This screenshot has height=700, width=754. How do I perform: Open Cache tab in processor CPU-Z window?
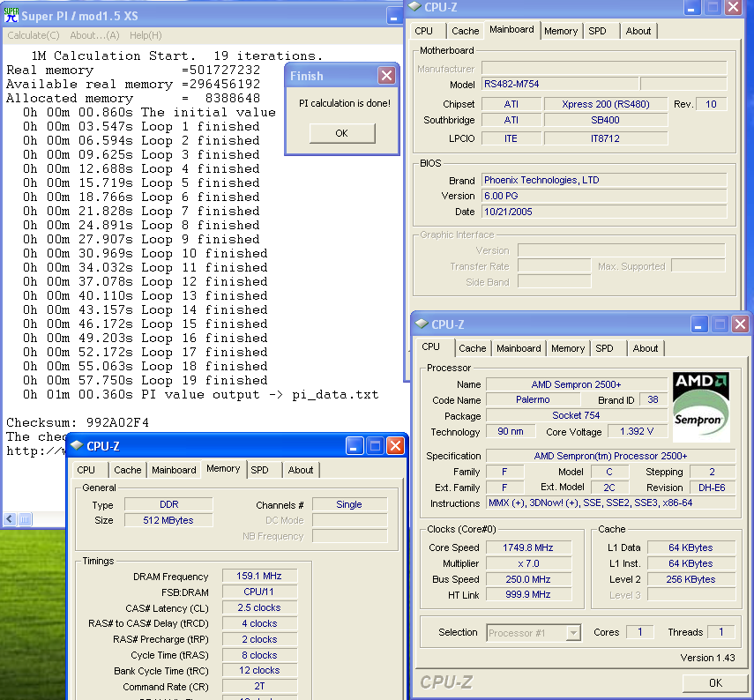pyautogui.click(x=472, y=348)
